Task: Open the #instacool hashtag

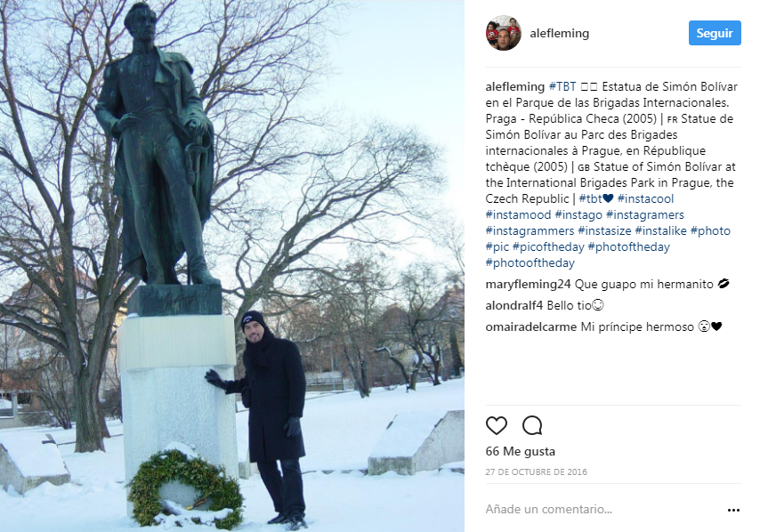Action: point(645,198)
